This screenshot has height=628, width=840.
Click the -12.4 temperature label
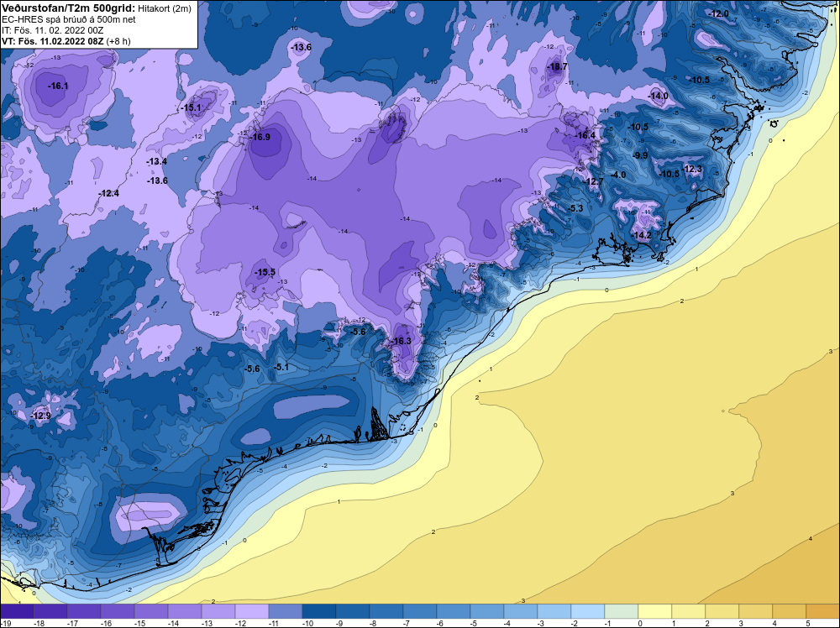pyautogui.click(x=108, y=194)
